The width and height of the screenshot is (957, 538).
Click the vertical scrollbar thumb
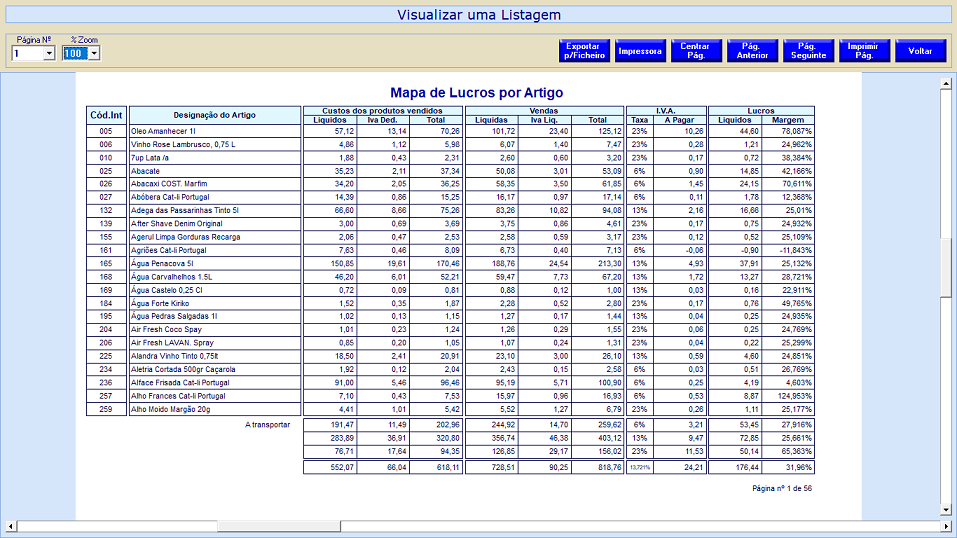(x=947, y=267)
